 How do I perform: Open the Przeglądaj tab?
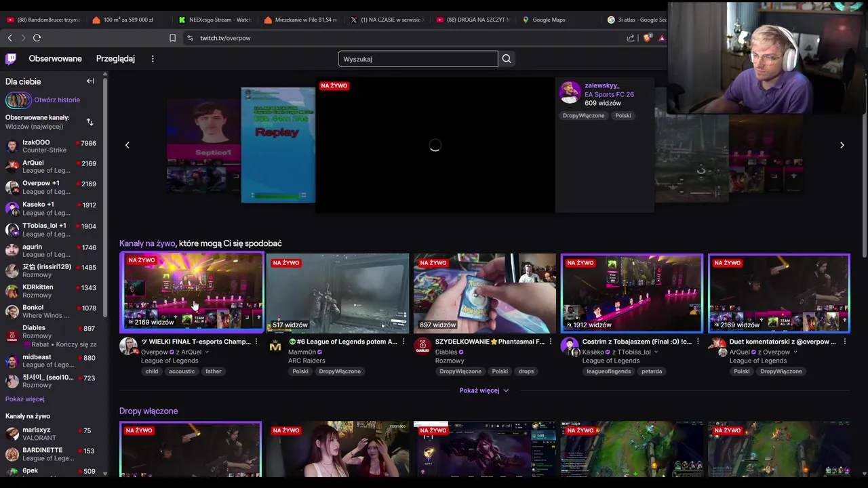tap(115, 59)
